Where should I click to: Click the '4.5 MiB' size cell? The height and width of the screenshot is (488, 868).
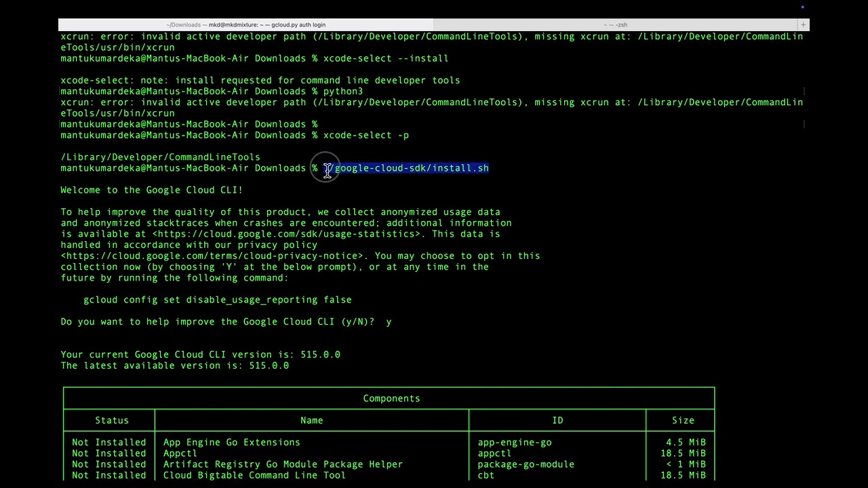686,443
